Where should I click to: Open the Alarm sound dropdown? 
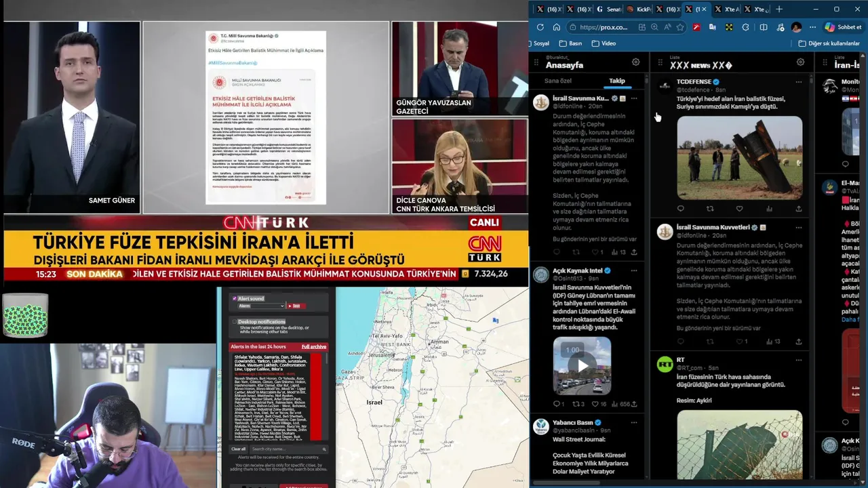(261, 306)
